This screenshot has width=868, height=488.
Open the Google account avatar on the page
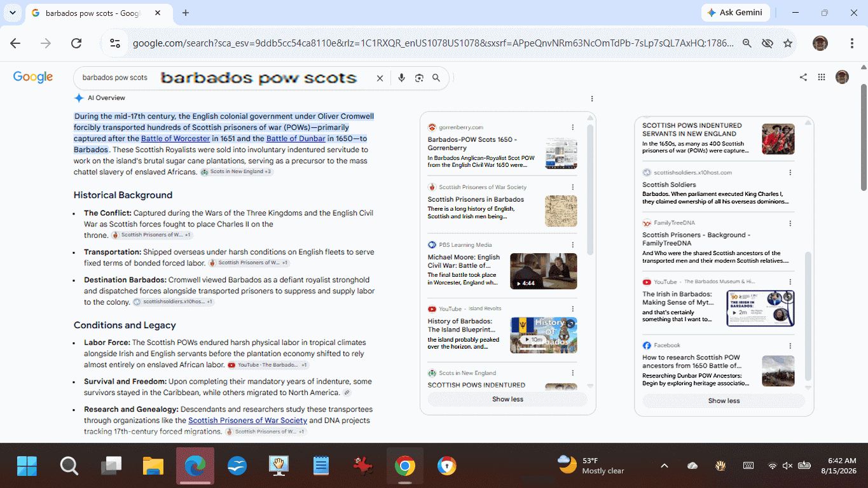coord(842,77)
